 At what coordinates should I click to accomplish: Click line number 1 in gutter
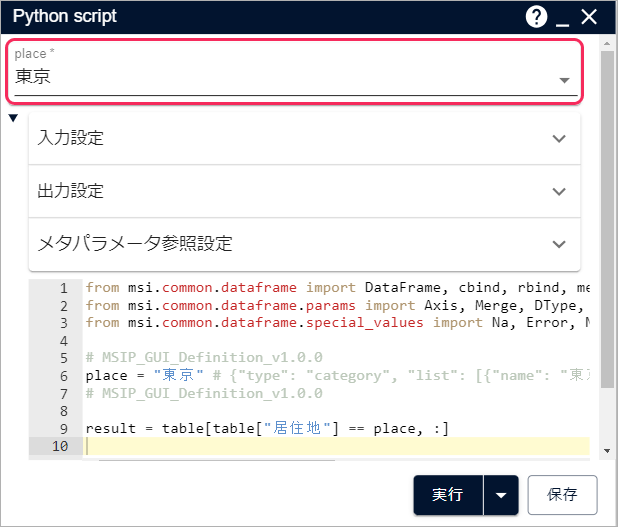click(x=64, y=288)
